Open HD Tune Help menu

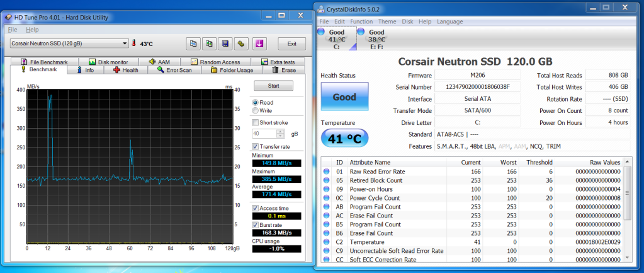point(32,30)
